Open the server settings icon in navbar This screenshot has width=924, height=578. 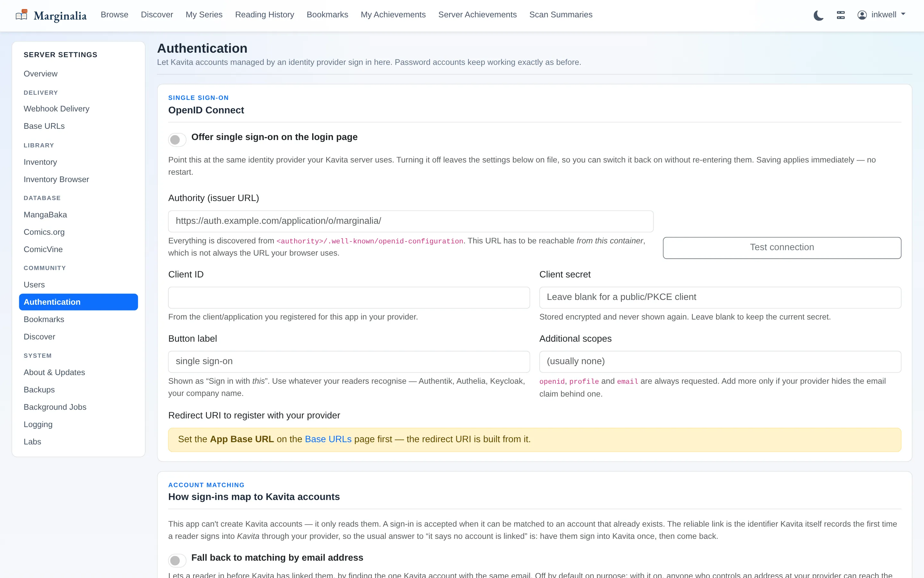(x=841, y=15)
